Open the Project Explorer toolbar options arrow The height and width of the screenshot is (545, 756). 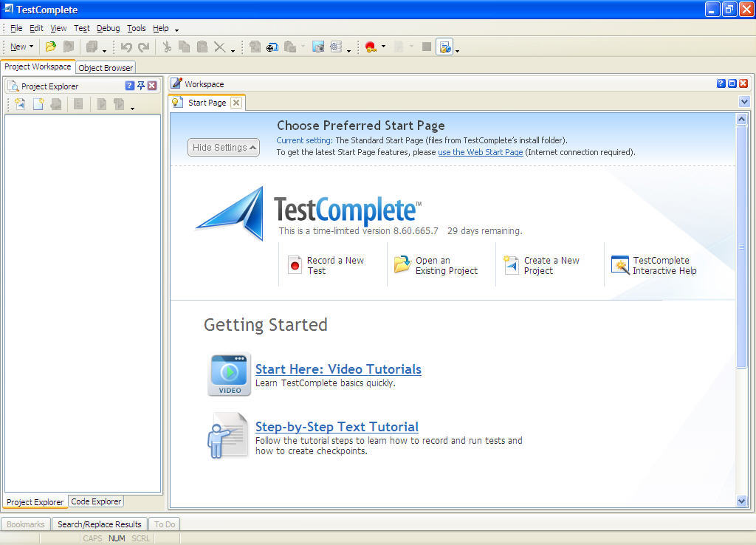pos(132,109)
